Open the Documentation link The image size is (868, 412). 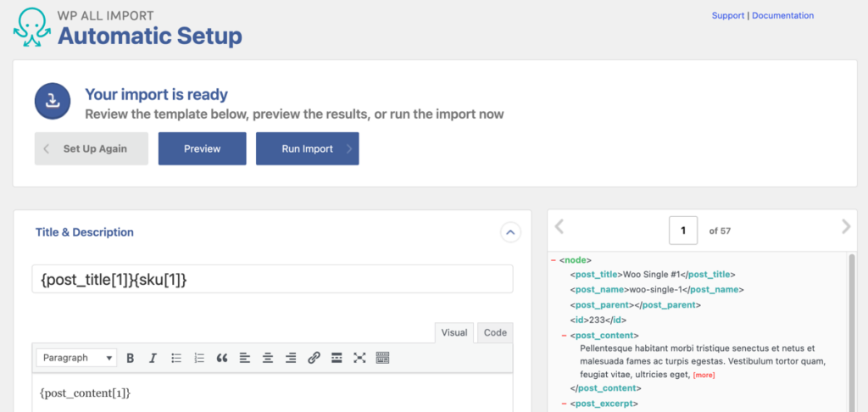coord(782,15)
